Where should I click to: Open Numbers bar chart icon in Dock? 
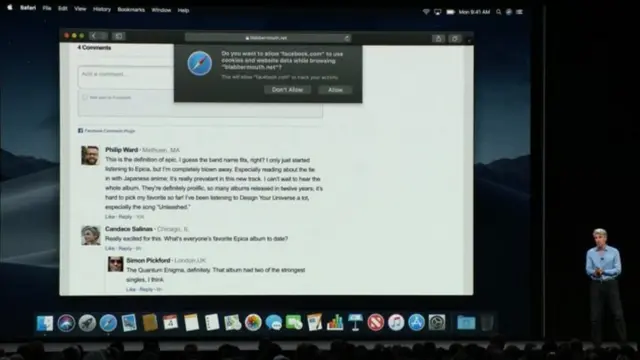[x=335, y=323]
